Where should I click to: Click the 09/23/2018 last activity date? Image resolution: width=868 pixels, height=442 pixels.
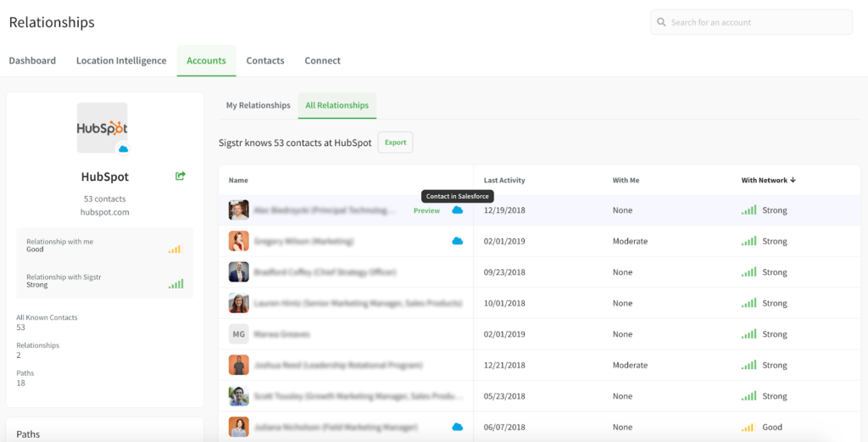click(x=504, y=272)
